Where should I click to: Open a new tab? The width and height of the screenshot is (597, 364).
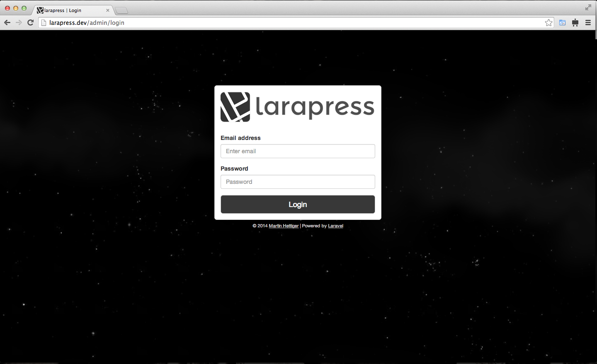121,10
